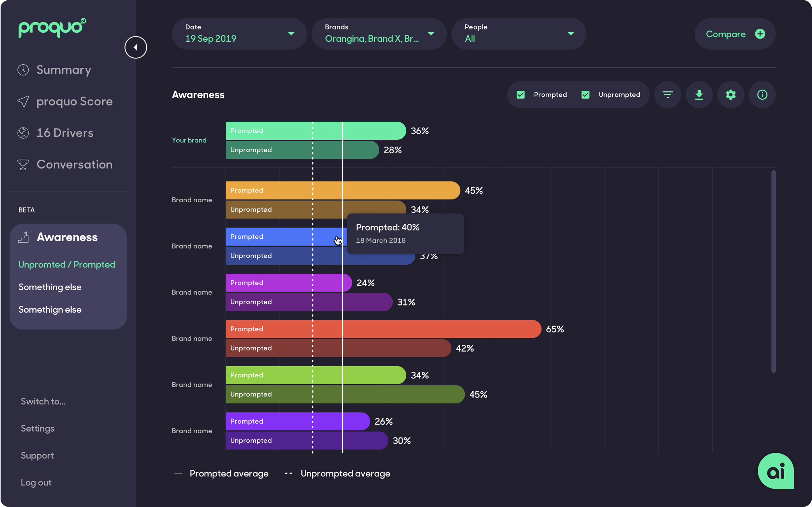Open the 16 Drivers page
The width and height of the screenshot is (812, 507).
point(65,133)
